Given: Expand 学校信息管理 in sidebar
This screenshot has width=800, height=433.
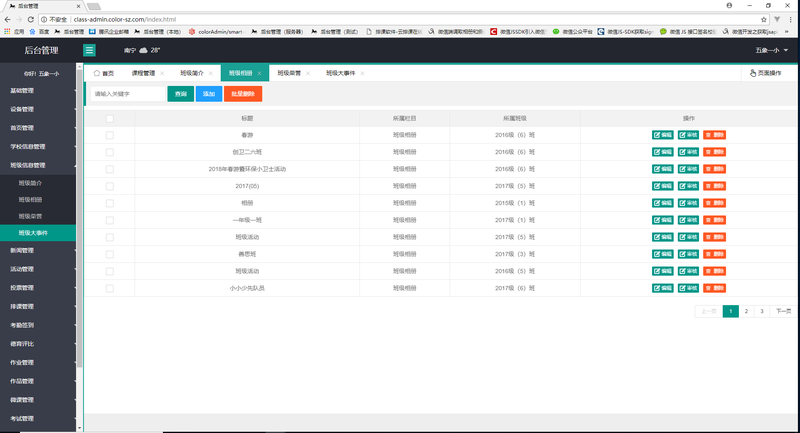Looking at the screenshot, I should pos(38,146).
